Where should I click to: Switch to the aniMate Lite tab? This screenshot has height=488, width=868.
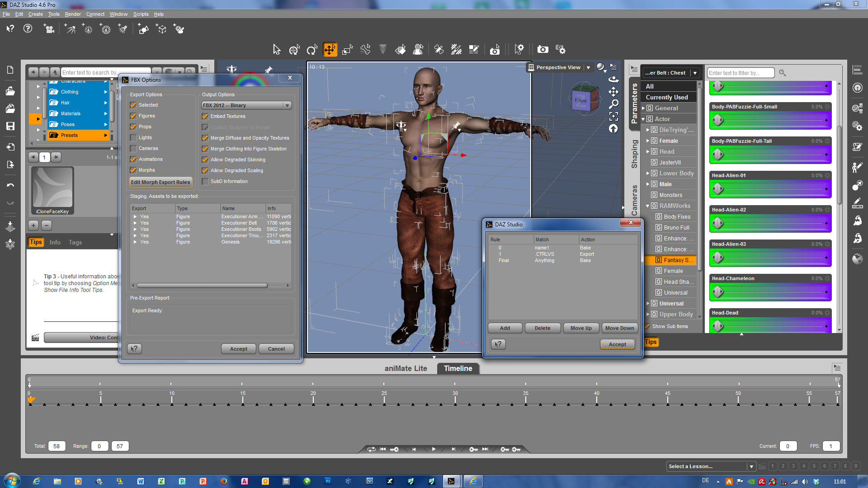pos(406,368)
